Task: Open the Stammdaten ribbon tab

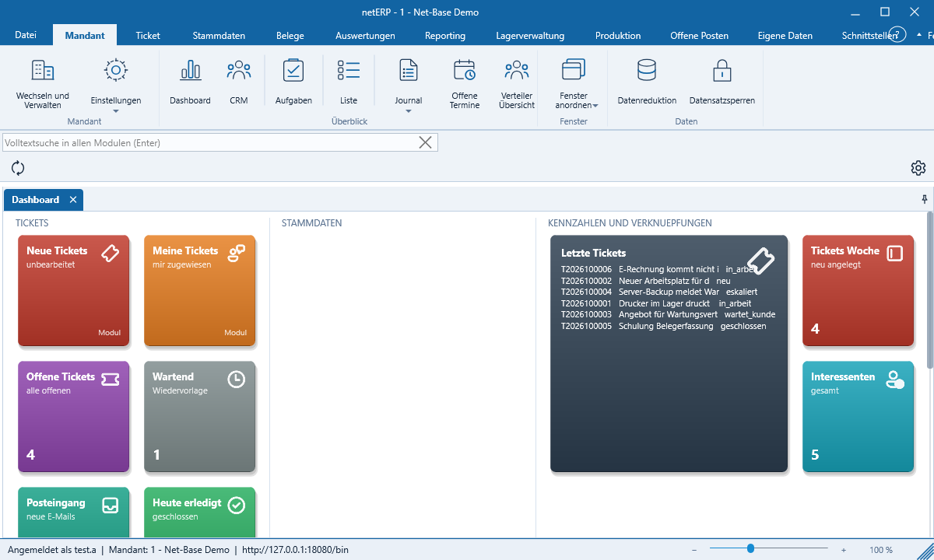Action: (x=219, y=36)
